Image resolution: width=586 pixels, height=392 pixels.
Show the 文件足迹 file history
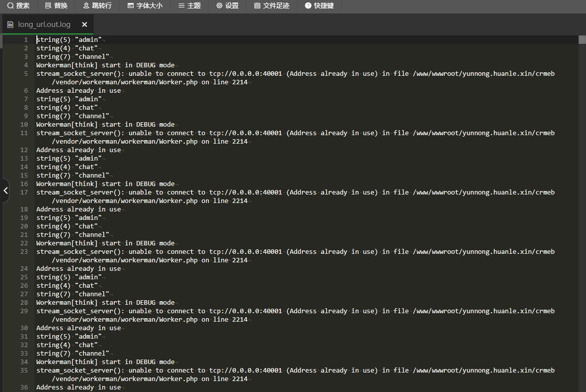point(271,6)
